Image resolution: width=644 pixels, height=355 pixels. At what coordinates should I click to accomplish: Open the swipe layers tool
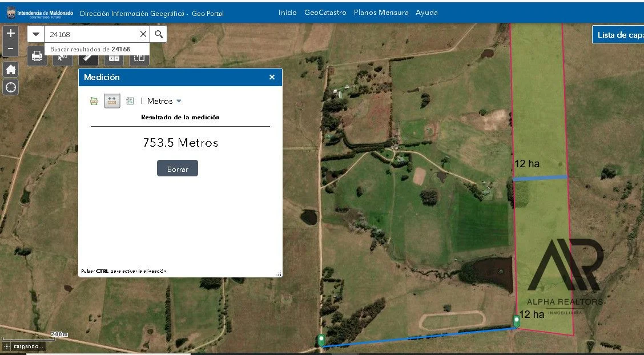(139, 58)
